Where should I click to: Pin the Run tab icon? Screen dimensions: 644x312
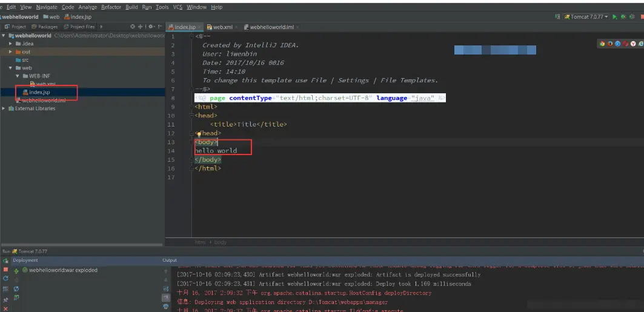[5, 300]
